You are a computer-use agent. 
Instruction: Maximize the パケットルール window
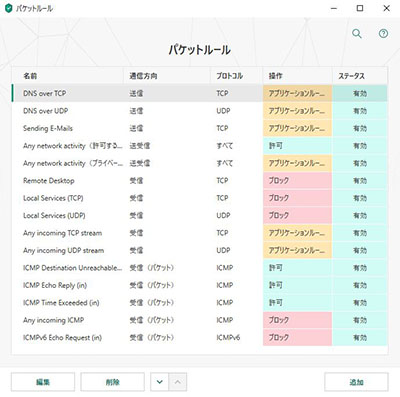pyautogui.click(x=360, y=8)
